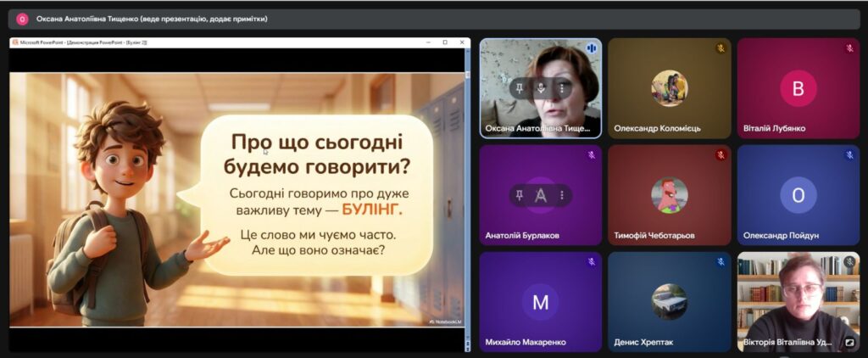Pin Оксана Тищенко's video tile
This screenshot has height=358, width=868.
coord(520,88)
